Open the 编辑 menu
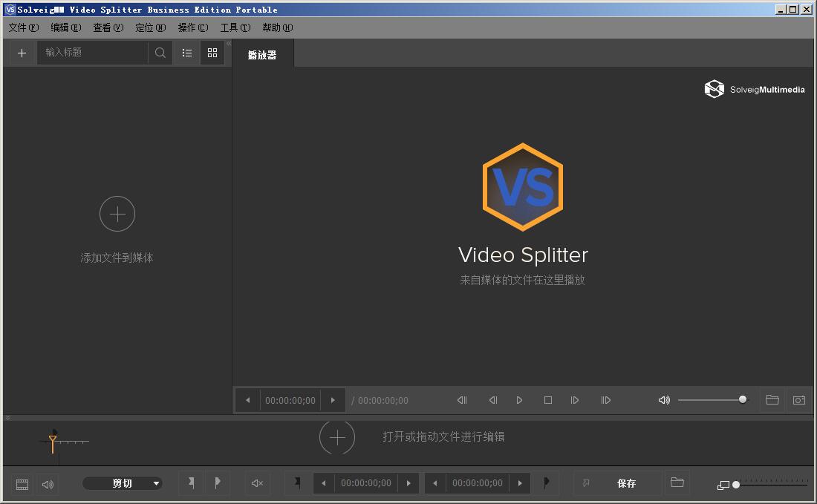 tap(65, 27)
